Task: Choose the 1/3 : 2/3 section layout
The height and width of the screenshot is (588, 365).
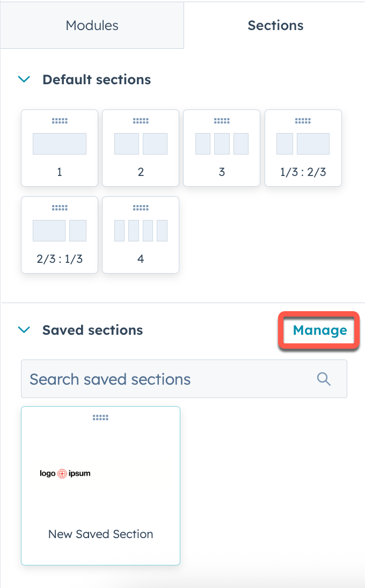Action: click(x=303, y=144)
